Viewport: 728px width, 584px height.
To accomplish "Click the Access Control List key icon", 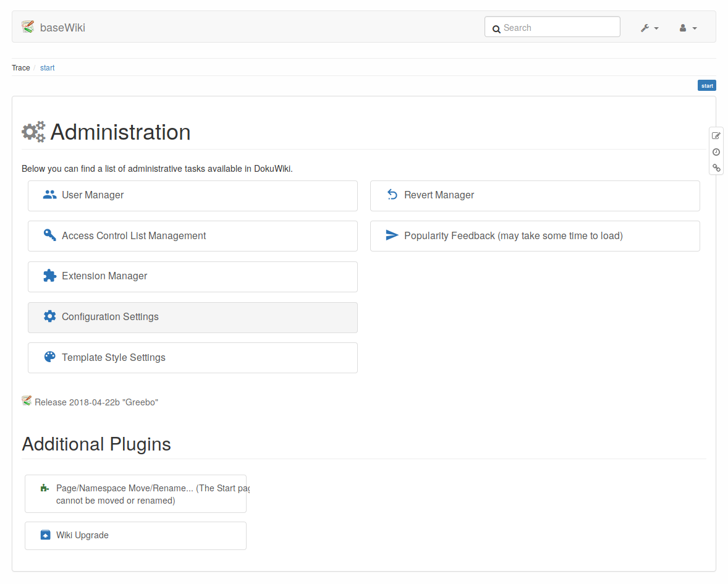I will coord(49,235).
